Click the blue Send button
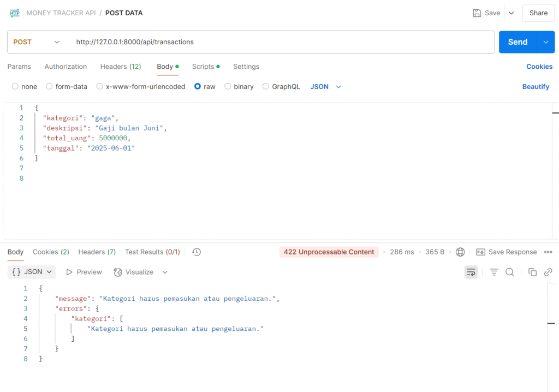Image resolution: width=559 pixels, height=392 pixels. pyautogui.click(x=518, y=42)
